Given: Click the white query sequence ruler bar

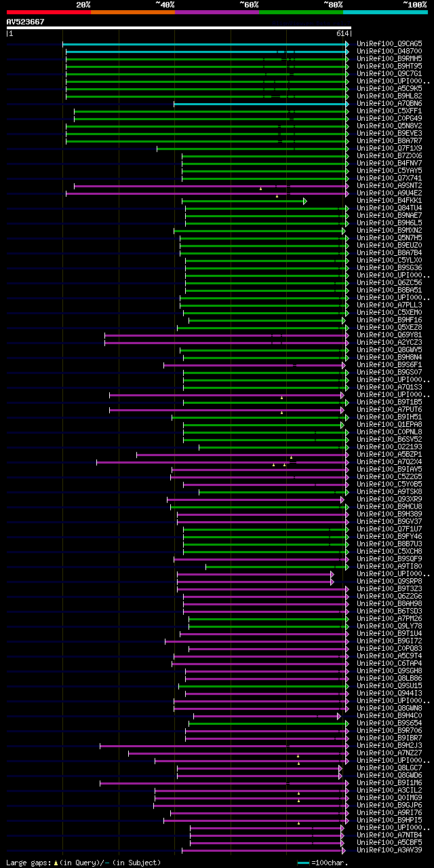Looking at the screenshot, I should [x=178, y=28].
